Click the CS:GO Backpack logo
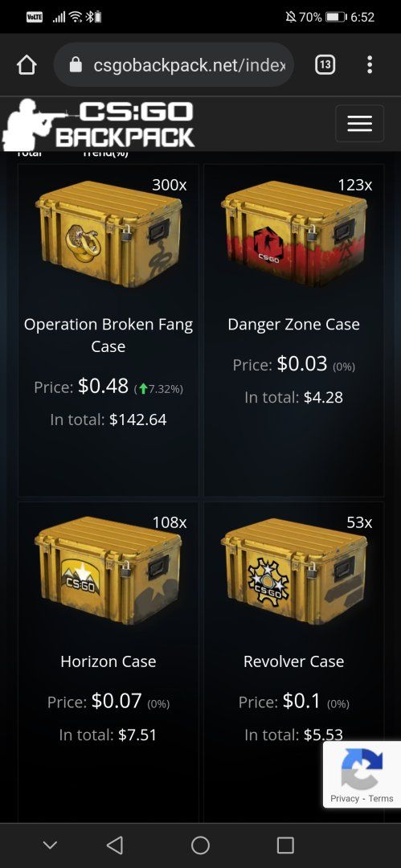The image size is (401, 868). click(99, 124)
